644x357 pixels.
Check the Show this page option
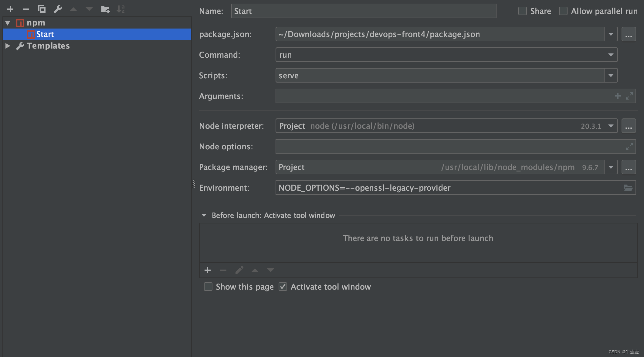pyautogui.click(x=208, y=287)
